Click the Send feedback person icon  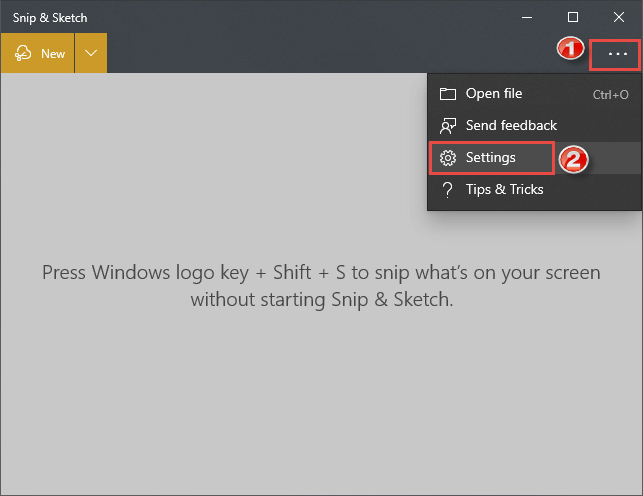click(447, 126)
